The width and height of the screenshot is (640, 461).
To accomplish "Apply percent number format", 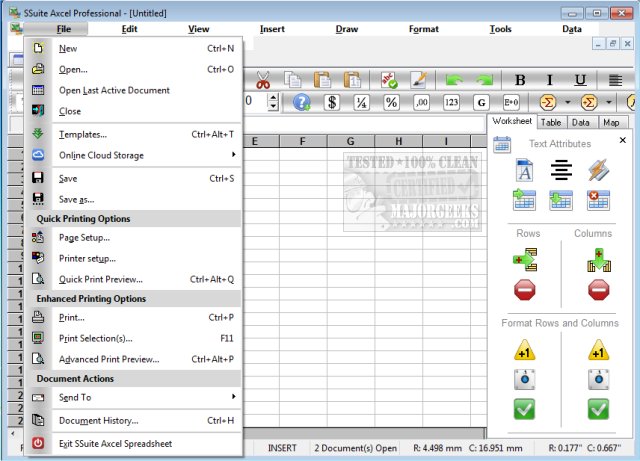I will (x=391, y=102).
